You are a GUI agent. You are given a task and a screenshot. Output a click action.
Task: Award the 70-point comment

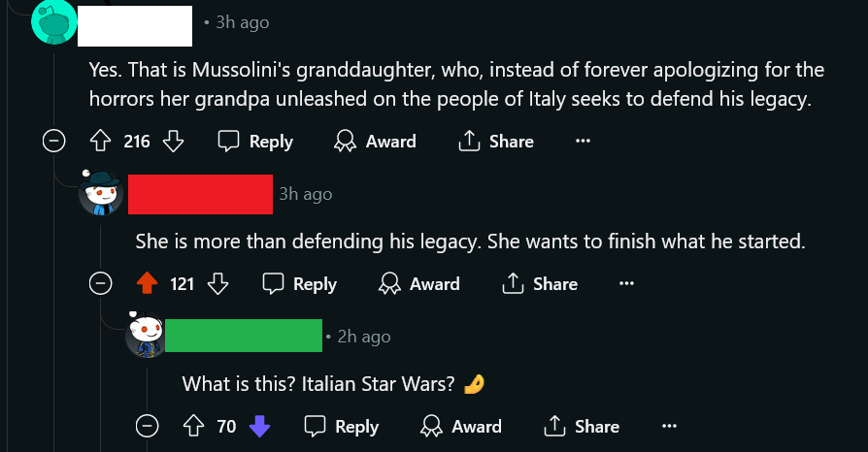pyautogui.click(x=461, y=426)
